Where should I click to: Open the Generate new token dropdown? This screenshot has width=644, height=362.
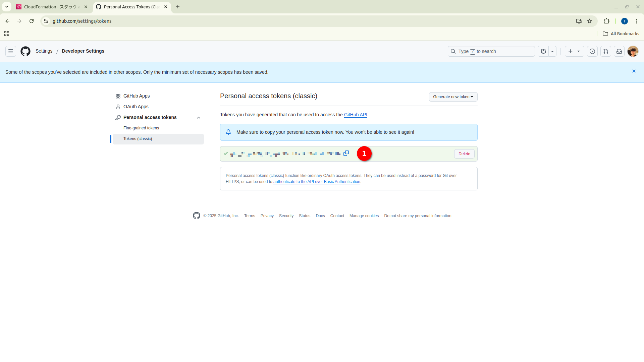pos(453,97)
